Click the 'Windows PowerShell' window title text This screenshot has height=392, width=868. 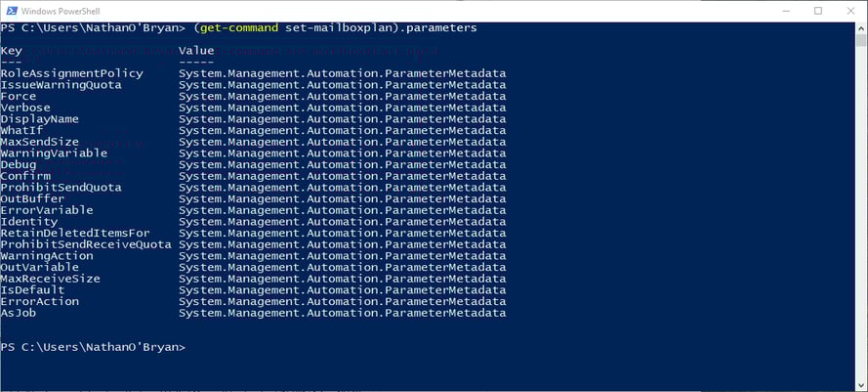tap(61, 11)
